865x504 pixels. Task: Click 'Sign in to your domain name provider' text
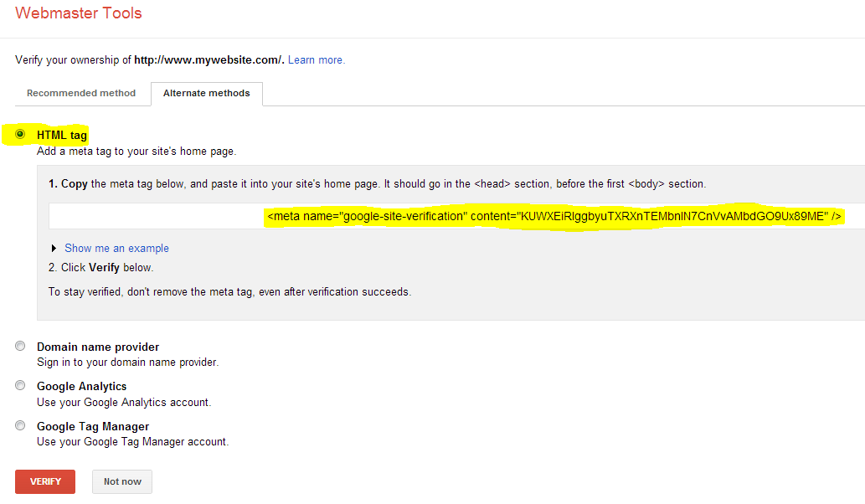click(127, 363)
